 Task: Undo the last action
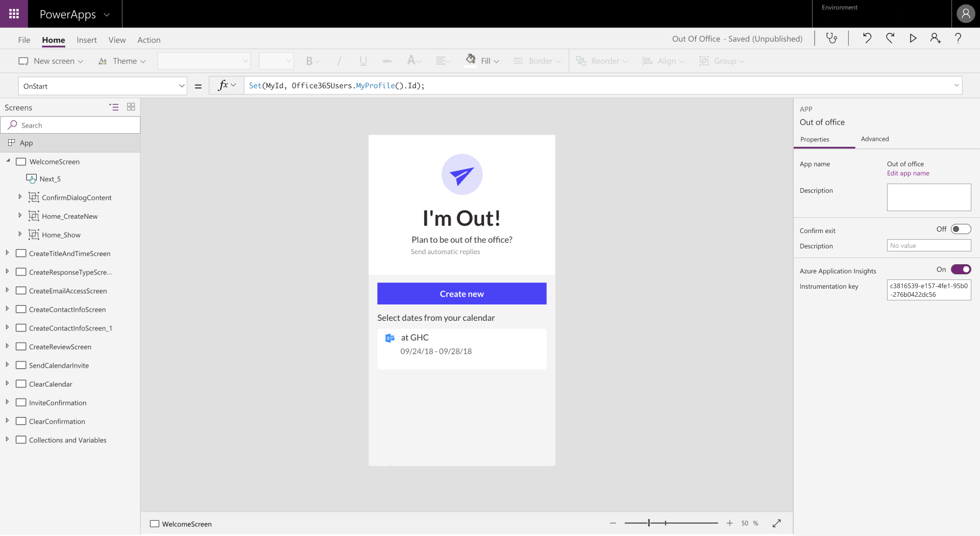tap(867, 38)
